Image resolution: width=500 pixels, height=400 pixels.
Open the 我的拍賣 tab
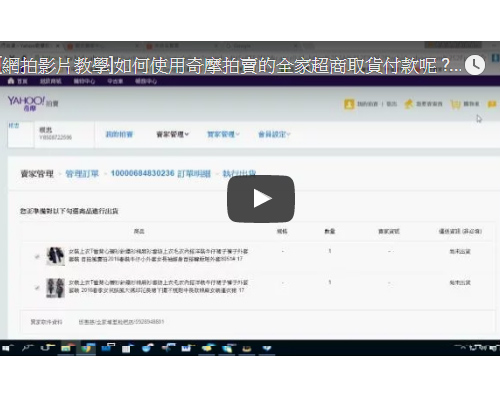119,134
